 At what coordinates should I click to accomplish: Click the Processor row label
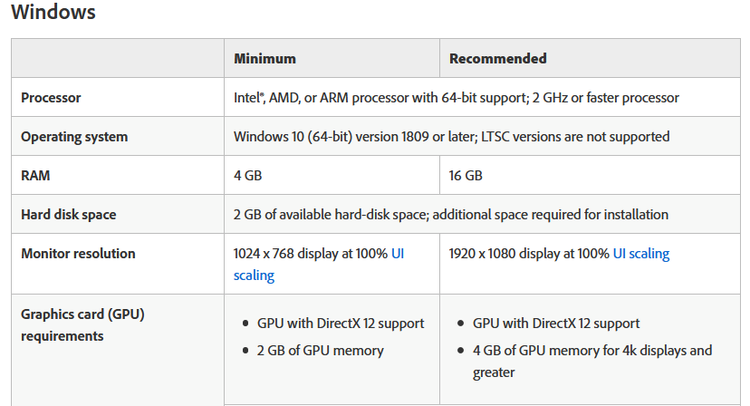51,98
